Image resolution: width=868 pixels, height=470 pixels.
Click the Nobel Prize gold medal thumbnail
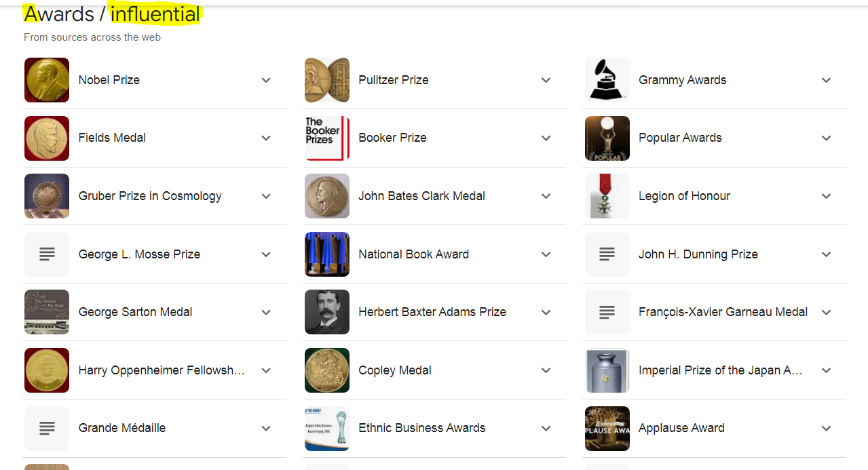pos(47,80)
